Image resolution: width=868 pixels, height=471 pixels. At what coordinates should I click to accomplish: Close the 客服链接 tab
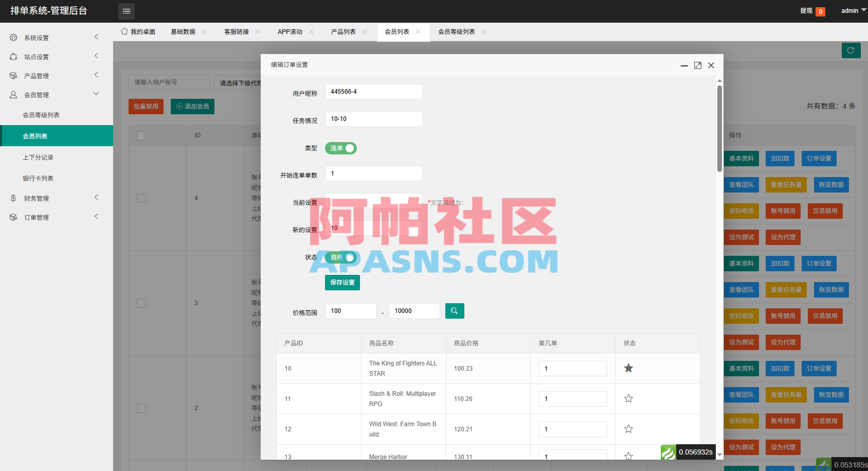(x=258, y=32)
